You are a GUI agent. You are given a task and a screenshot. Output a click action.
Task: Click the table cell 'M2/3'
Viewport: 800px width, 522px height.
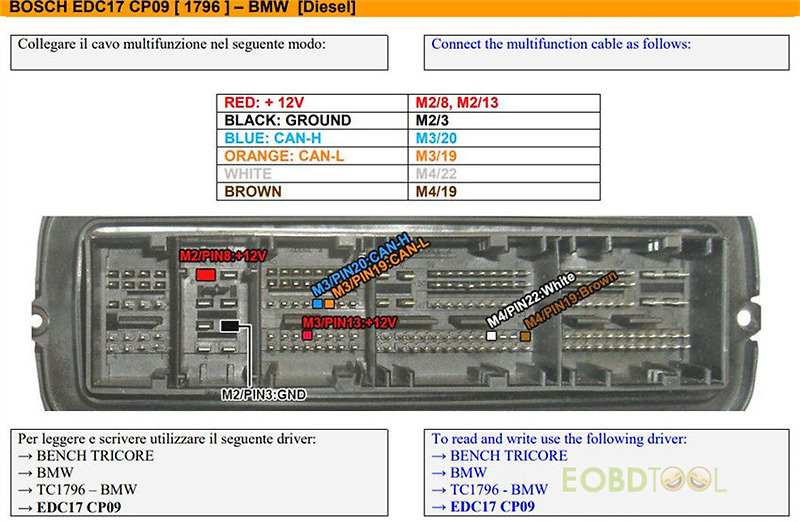pos(504,120)
